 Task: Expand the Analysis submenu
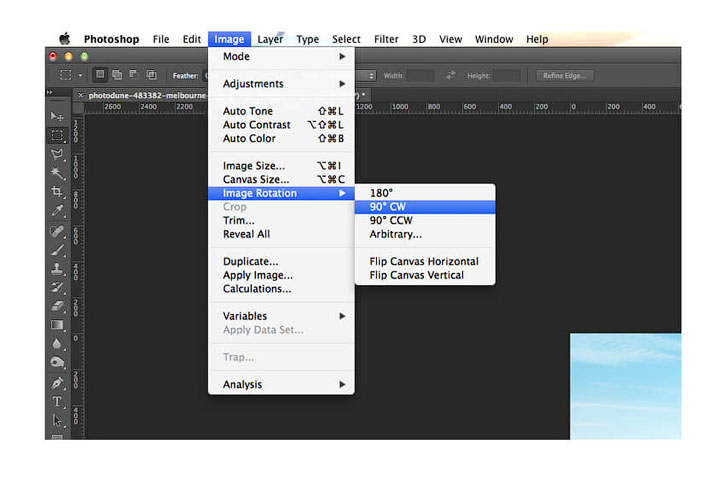click(281, 385)
